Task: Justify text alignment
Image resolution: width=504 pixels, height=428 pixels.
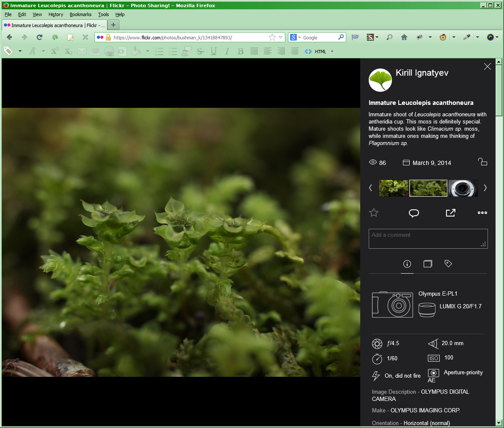Action: (x=254, y=51)
